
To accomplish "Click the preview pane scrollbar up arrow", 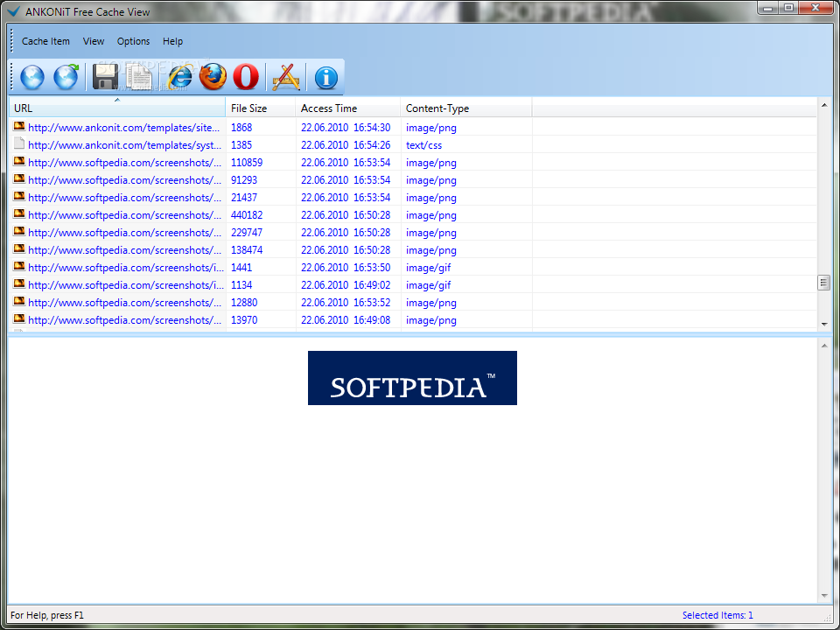I will pyautogui.click(x=824, y=346).
